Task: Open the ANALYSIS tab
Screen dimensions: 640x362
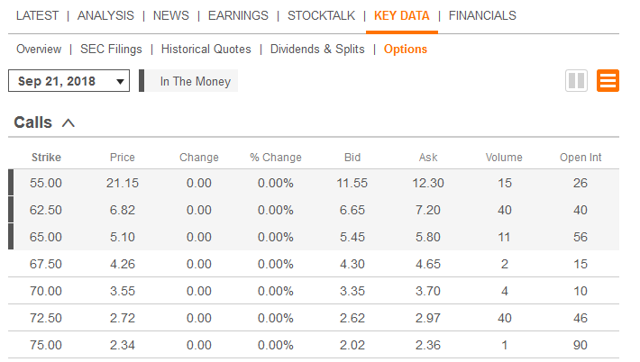Action: pyautogui.click(x=106, y=16)
